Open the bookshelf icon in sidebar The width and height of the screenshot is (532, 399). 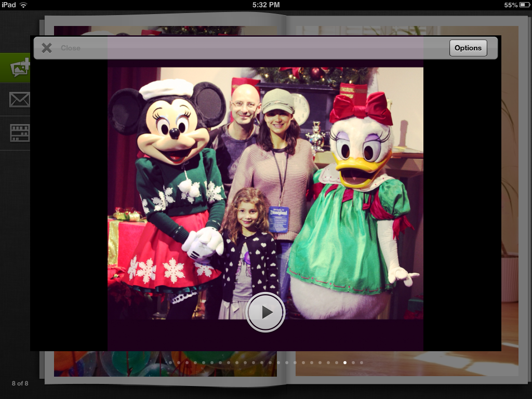(x=19, y=133)
